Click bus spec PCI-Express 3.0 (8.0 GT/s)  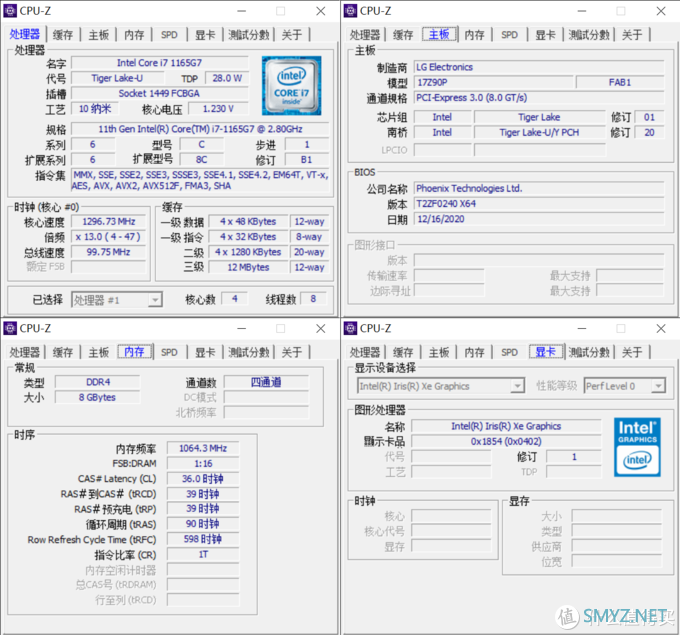539,98
